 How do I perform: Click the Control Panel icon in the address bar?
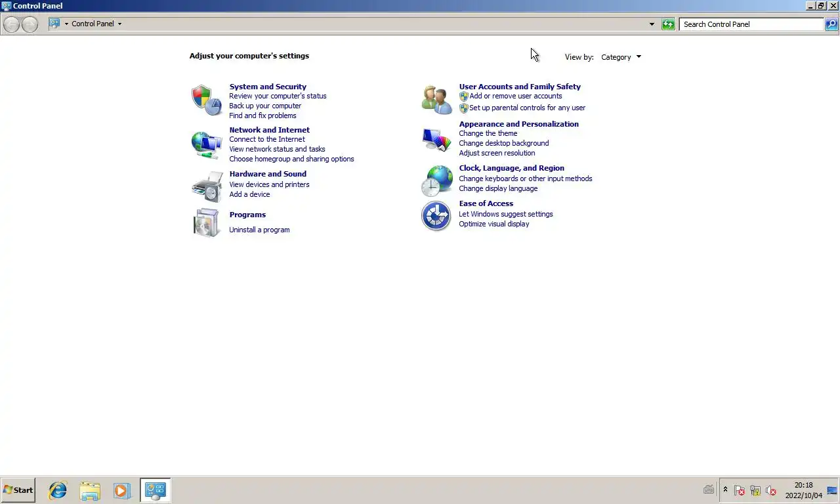[x=54, y=24]
